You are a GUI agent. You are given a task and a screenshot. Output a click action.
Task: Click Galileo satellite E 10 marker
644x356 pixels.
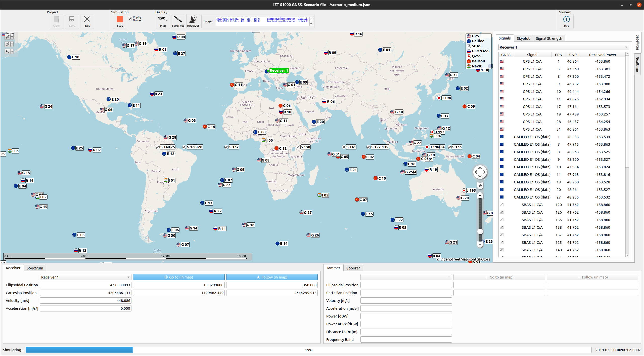[x=73, y=57]
